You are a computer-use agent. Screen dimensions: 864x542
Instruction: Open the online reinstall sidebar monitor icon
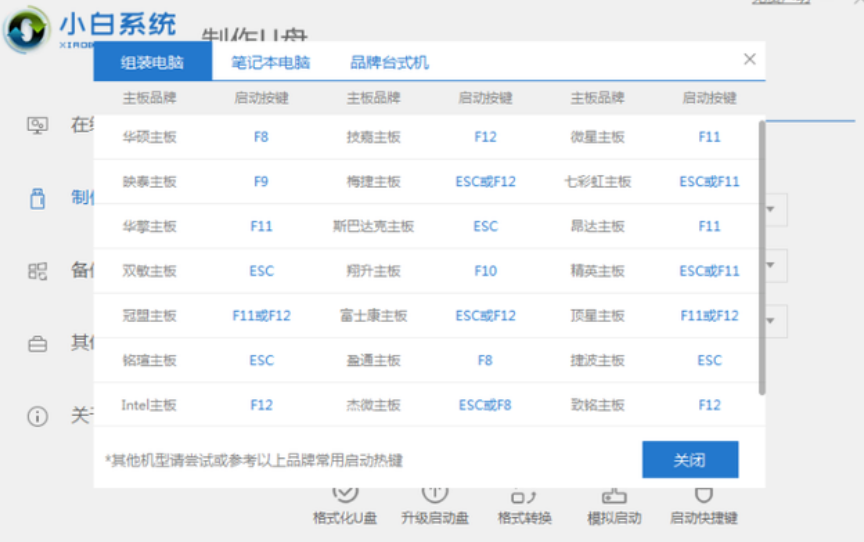[37, 126]
